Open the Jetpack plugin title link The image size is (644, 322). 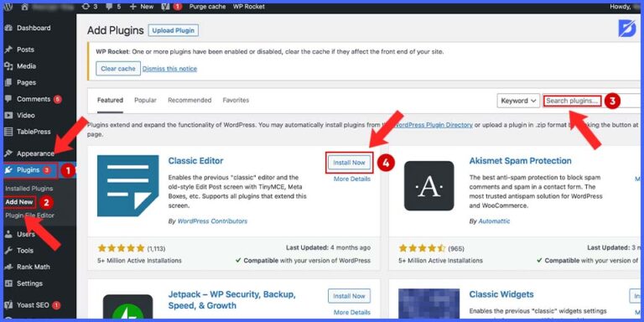(x=232, y=300)
